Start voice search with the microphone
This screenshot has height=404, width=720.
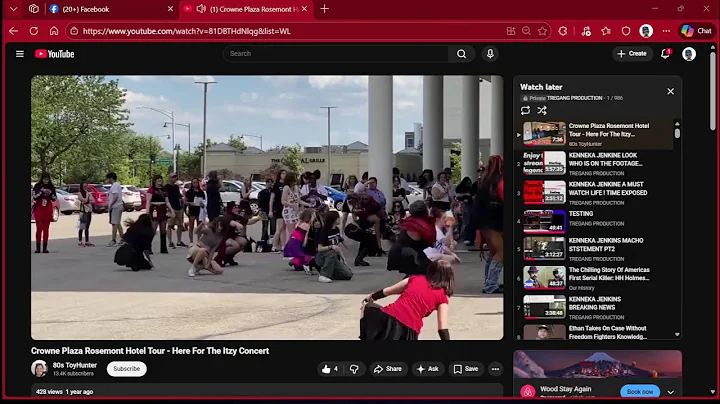click(490, 54)
